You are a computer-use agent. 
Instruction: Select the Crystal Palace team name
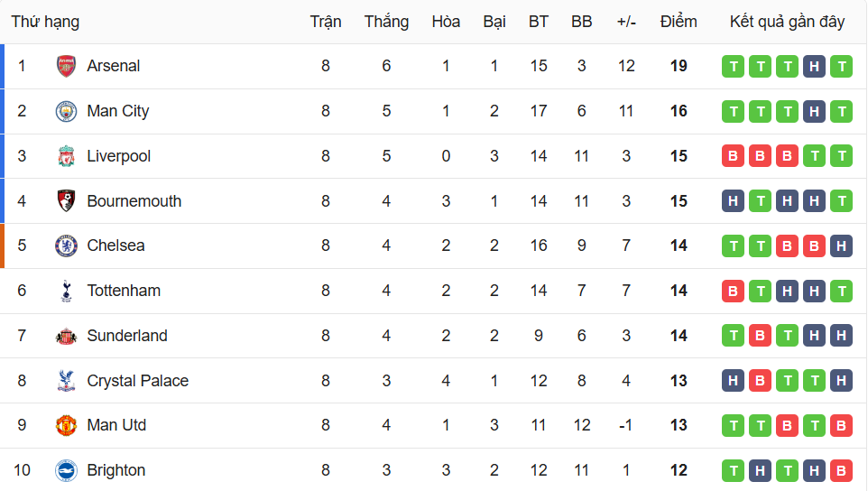coord(138,381)
